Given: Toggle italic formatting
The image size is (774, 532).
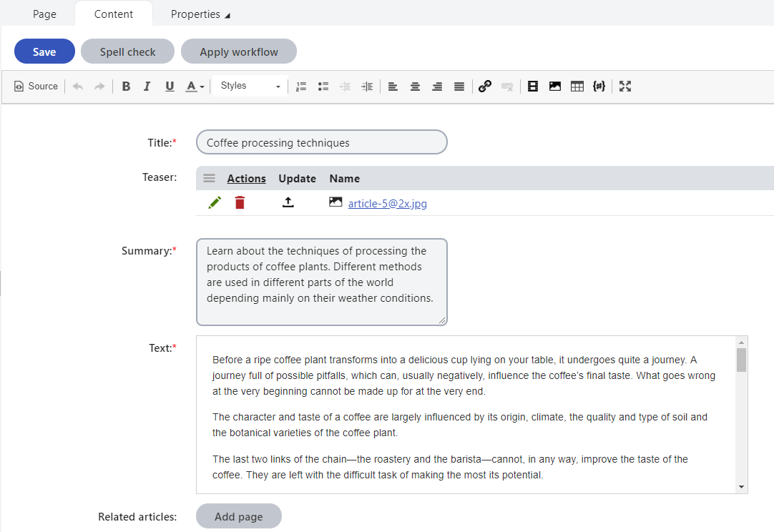Looking at the screenshot, I should (147, 87).
